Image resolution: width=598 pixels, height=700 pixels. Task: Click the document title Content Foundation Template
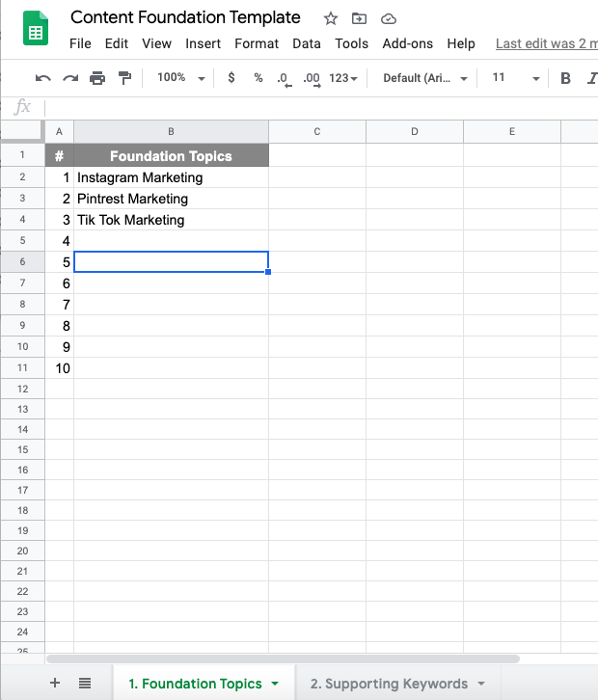[185, 17]
